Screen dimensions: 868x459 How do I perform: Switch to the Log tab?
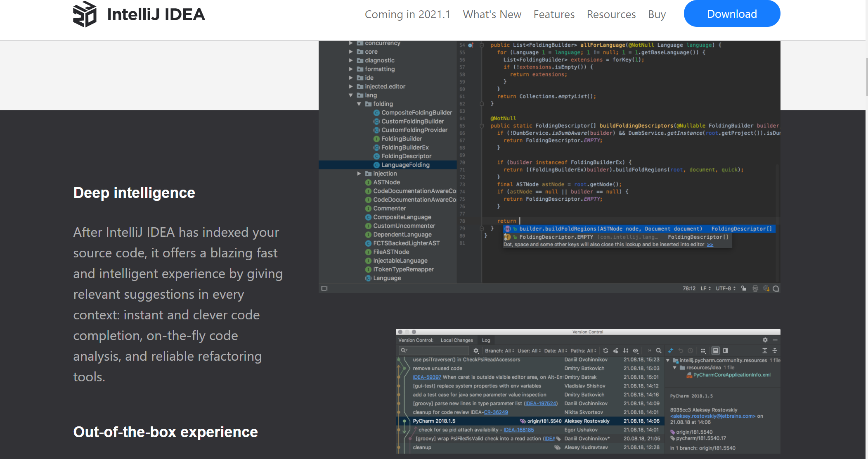[x=486, y=340]
